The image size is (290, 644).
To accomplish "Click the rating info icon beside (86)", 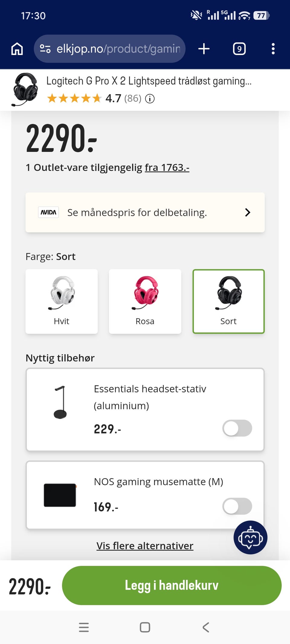I will tap(150, 99).
